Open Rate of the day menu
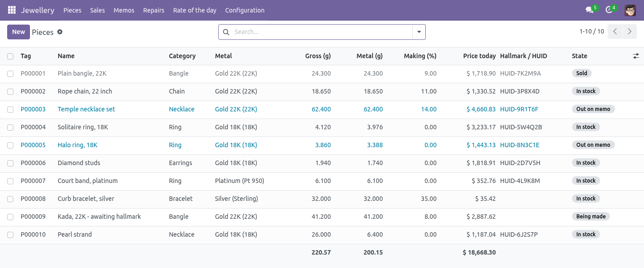Image resolution: width=644 pixels, height=268 pixels. (x=195, y=10)
